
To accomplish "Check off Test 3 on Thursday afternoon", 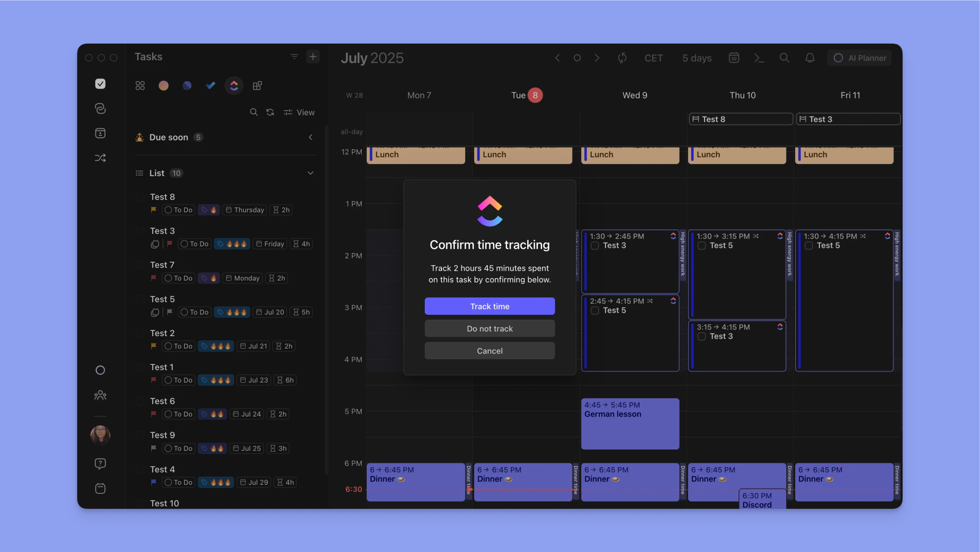I will [x=702, y=337].
